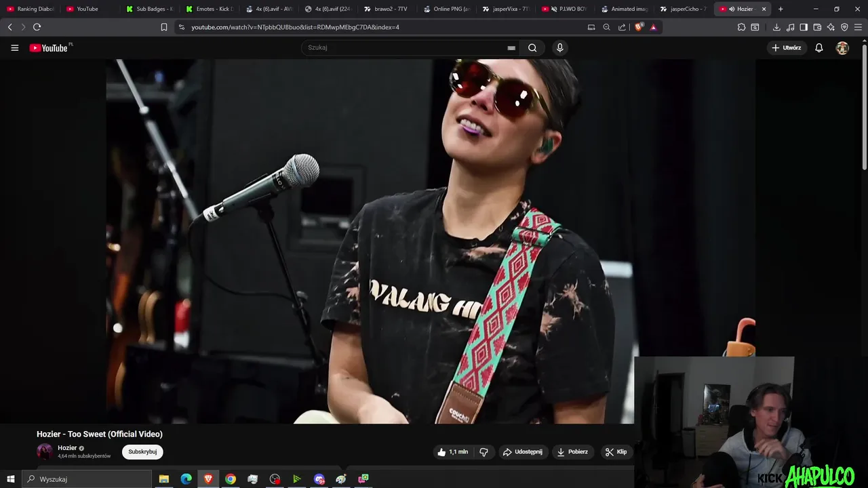Open the Leo AI sparkle icon
868x488 pixels.
tap(831, 27)
